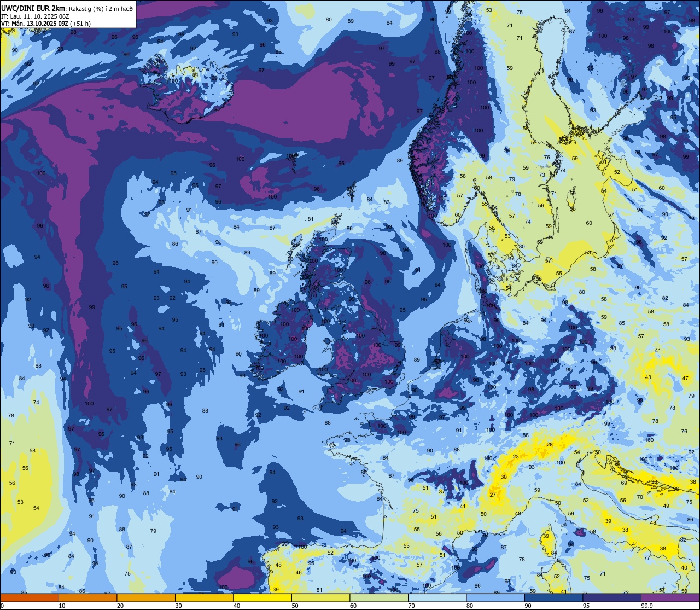Select the blue 90–95 legend segment
This screenshot has height=610, width=700.
553,597
